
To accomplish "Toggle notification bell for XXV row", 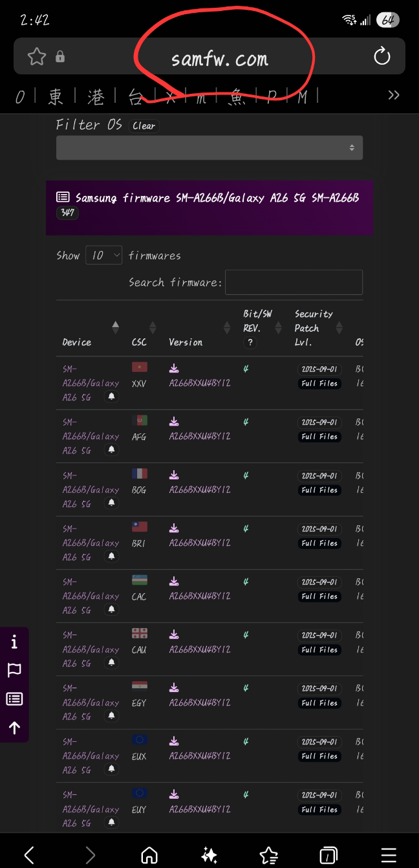I will 112,397.
